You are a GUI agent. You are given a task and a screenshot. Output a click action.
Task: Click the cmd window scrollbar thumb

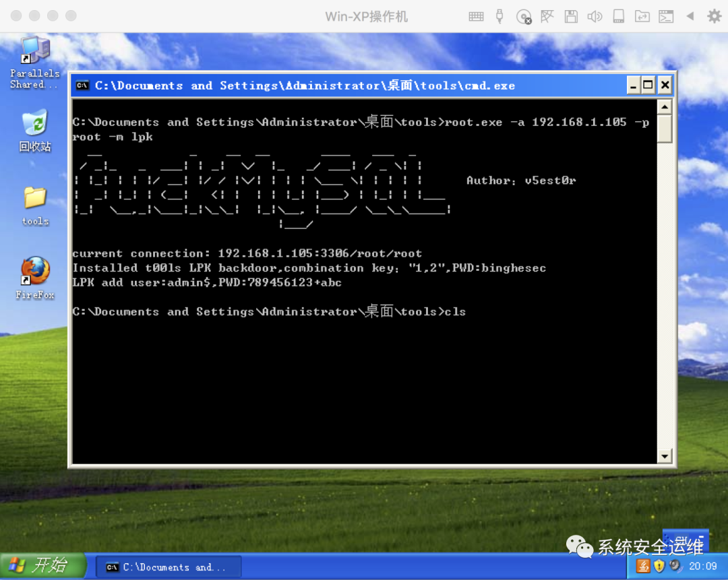(x=665, y=129)
